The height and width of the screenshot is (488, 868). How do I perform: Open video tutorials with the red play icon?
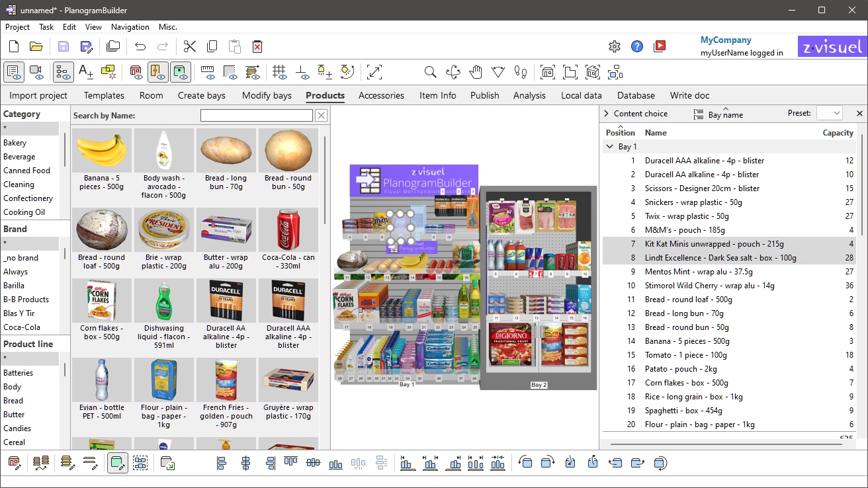pyautogui.click(x=660, y=46)
